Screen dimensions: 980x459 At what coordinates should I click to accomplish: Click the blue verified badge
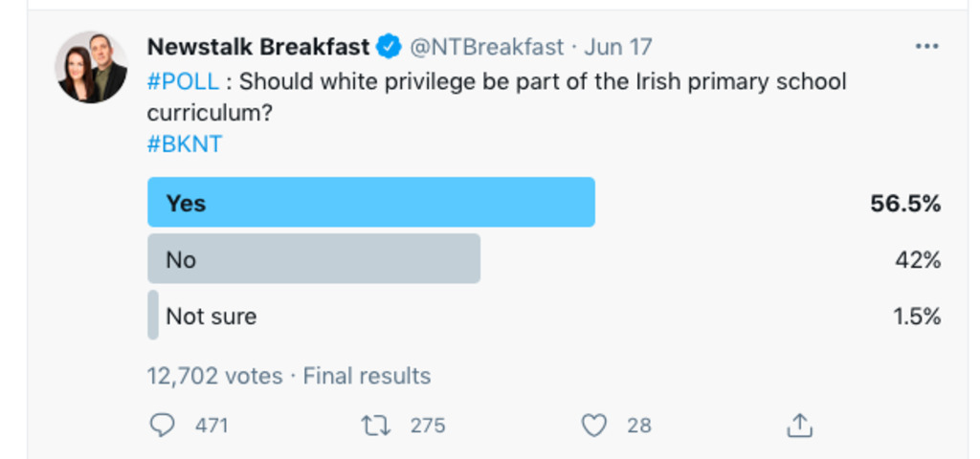coord(389,47)
